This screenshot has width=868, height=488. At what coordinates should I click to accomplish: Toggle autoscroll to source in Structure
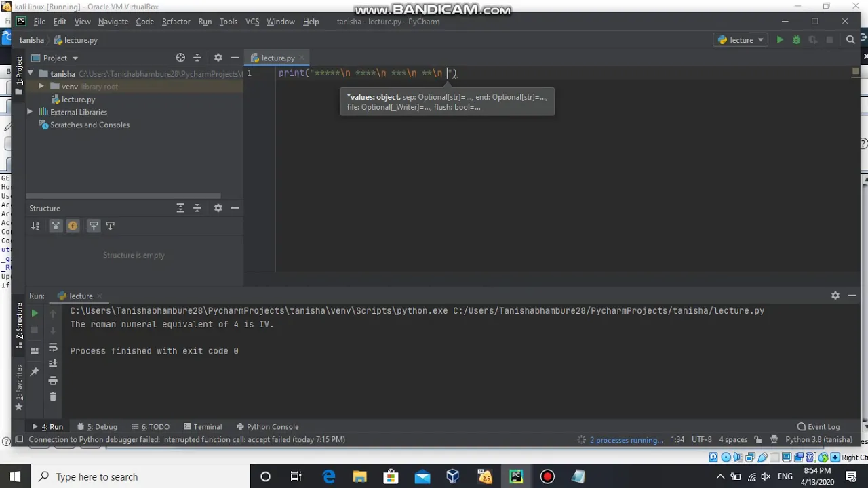pos(94,226)
